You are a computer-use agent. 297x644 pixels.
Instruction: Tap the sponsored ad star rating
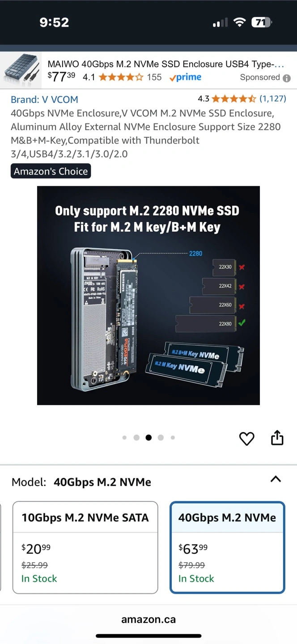pyautogui.click(x=121, y=77)
